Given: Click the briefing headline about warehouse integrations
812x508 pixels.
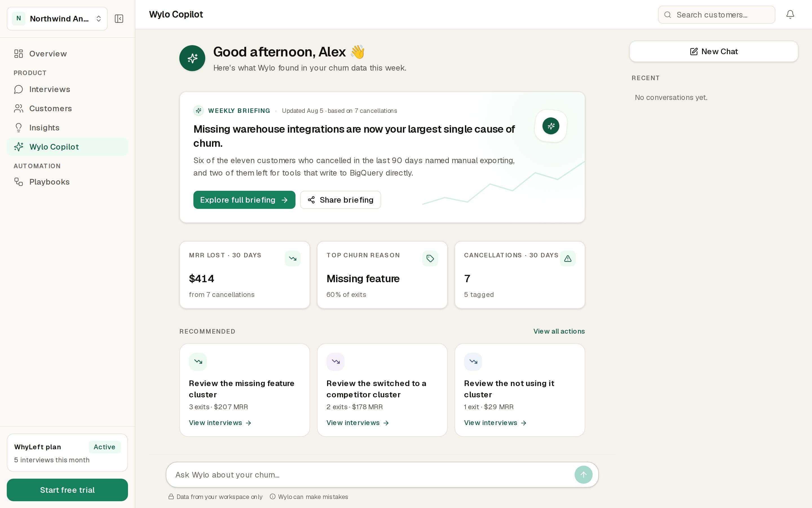Looking at the screenshot, I should click(354, 136).
